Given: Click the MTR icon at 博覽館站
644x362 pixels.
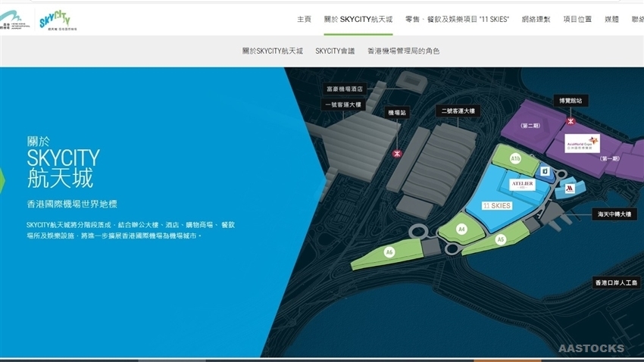Looking at the screenshot, I should [x=571, y=121].
